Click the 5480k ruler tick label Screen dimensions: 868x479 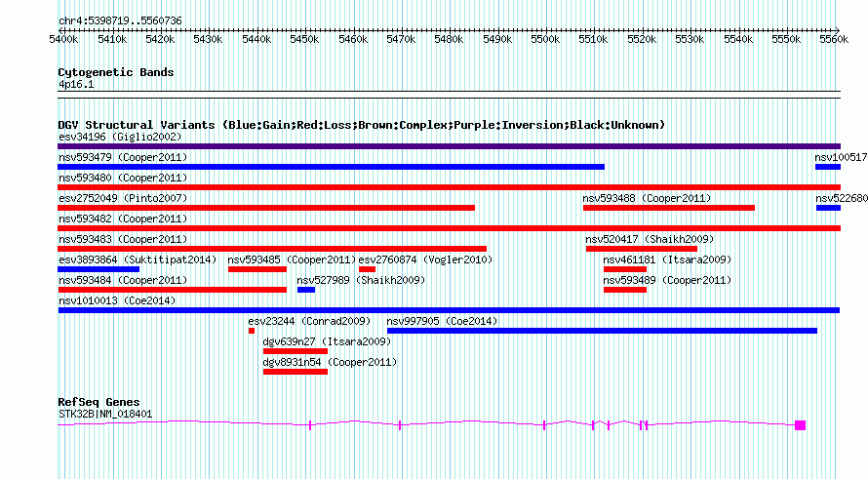coord(449,39)
